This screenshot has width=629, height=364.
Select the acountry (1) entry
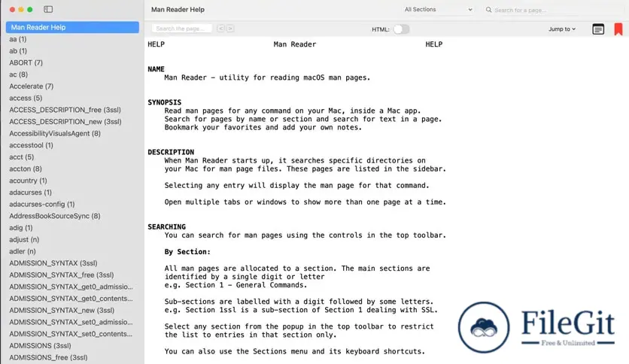pos(28,180)
